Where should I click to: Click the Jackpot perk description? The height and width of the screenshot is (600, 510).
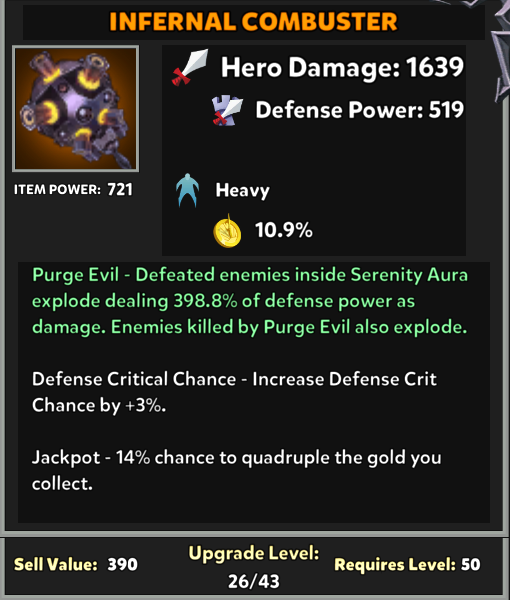pos(236,470)
